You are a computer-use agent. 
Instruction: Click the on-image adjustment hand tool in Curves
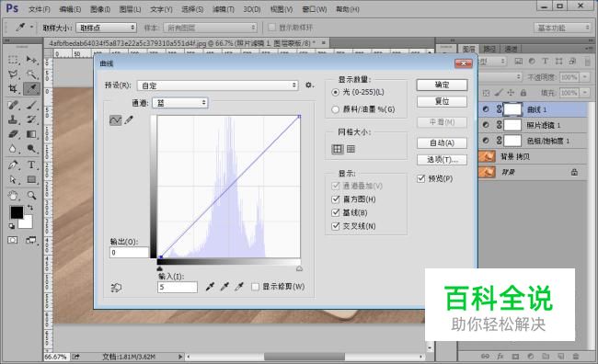pyautogui.click(x=116, y=288)
